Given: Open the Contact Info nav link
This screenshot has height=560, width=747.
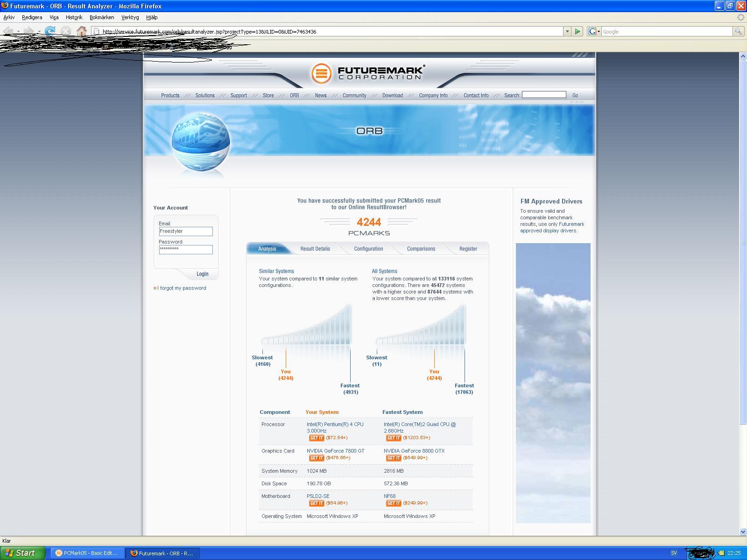Looking at the screenshot, I should [476, 95].
